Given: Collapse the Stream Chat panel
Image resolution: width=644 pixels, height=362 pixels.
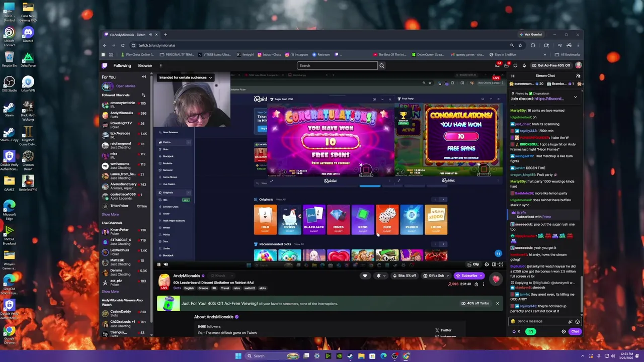Looking at the screenshot, I should pos(512,76).
